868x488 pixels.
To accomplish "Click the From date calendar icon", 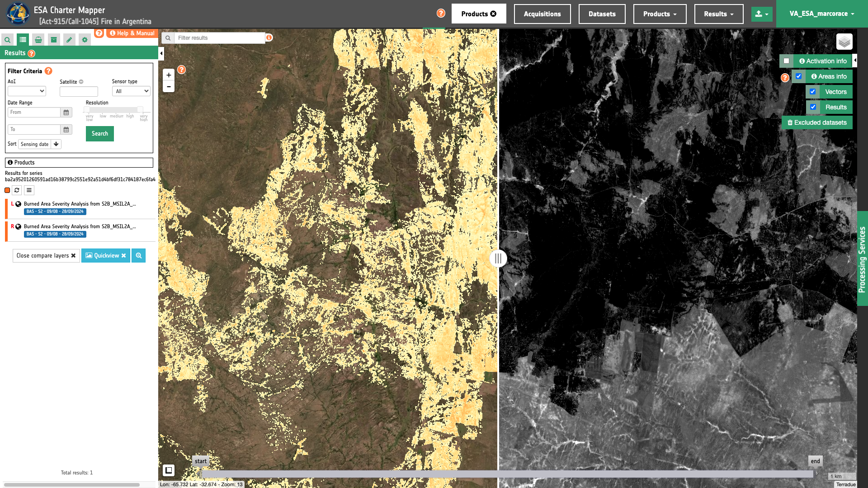I will pyautogui.click(x=66, y=113).
